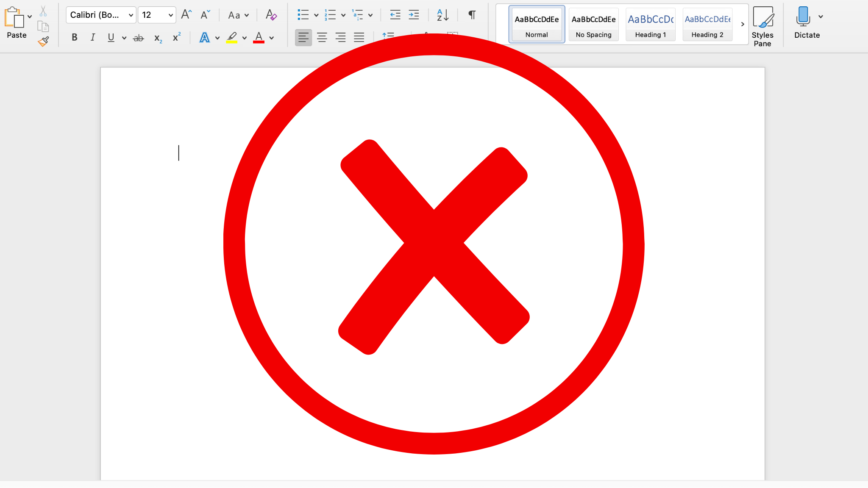Click the Paste clipboard icon
The image size is (868, 488).
pos(14,18)
